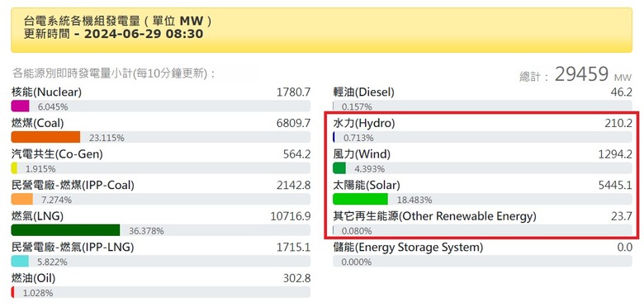
Task: Click the 輕油(Diesel) label
Action: pyautogui.click(x=363, y=92)
